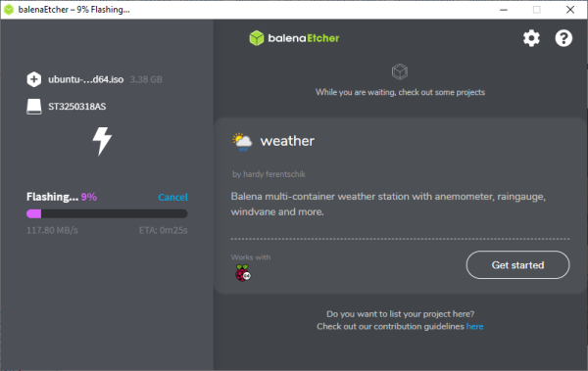The height and width of the screenshot is (371, 588).
Task: Click the Get started button
Action: pos(517,265)
